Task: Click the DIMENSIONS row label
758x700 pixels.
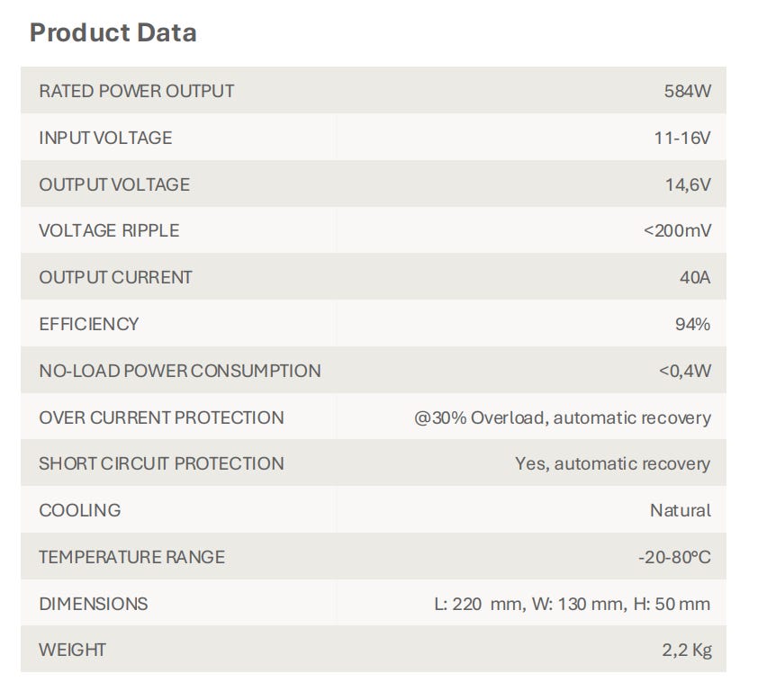Action: pyautogui.click(x=94, y=604)
